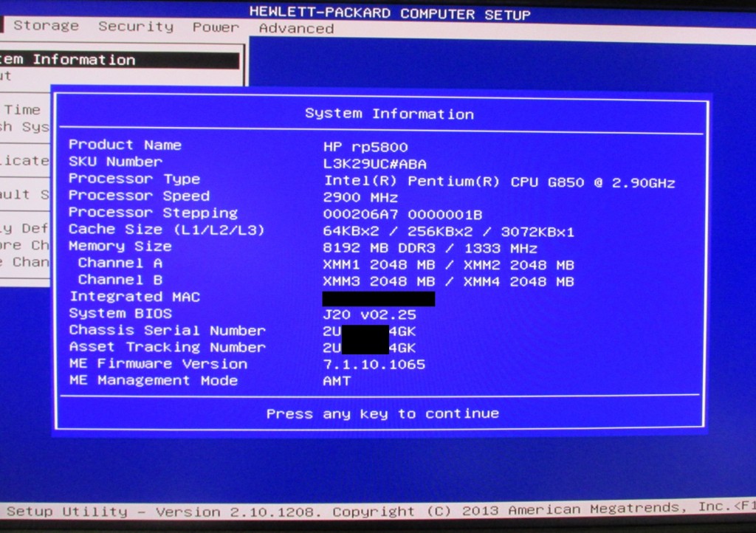Click the ME Firmware Version label

(158, 364)
